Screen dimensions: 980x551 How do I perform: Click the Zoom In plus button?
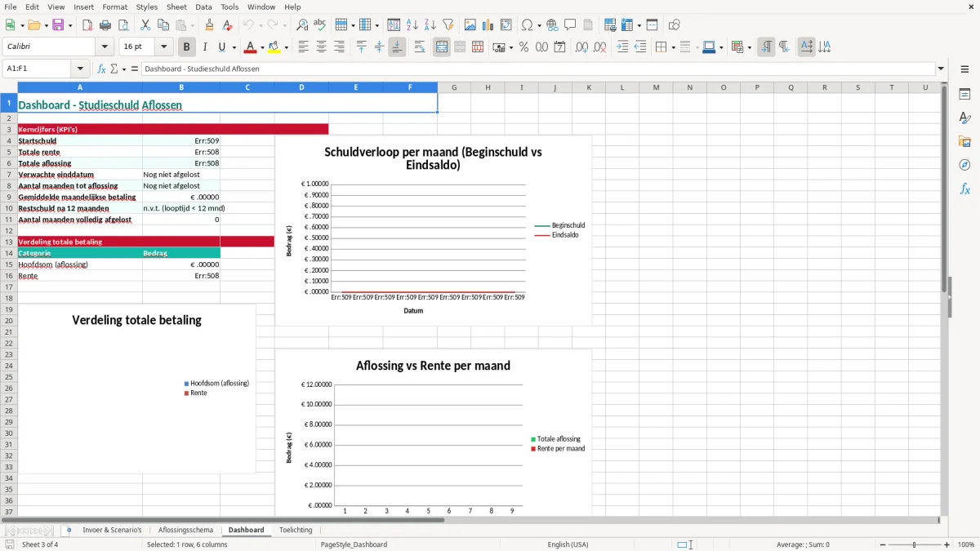pyautogui.click(x=947, y=544)
